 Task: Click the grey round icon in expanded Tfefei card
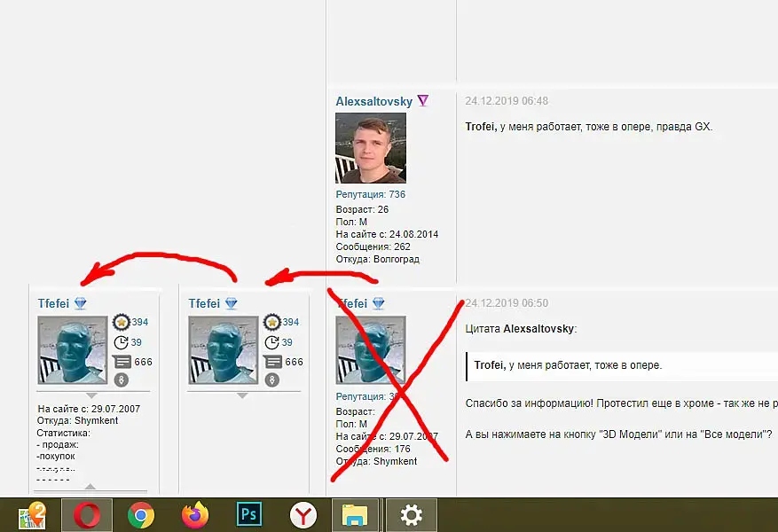point(121,379)
